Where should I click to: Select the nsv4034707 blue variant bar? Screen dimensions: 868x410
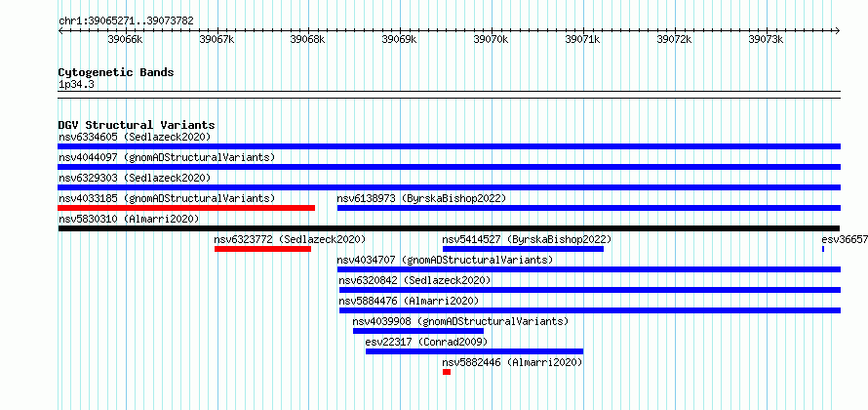click(589, 269)
